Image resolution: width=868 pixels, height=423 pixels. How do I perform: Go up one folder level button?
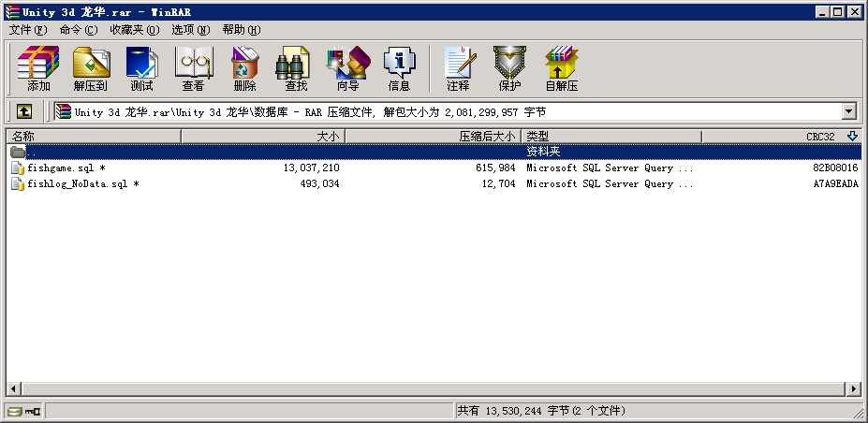tap(23, 112)
